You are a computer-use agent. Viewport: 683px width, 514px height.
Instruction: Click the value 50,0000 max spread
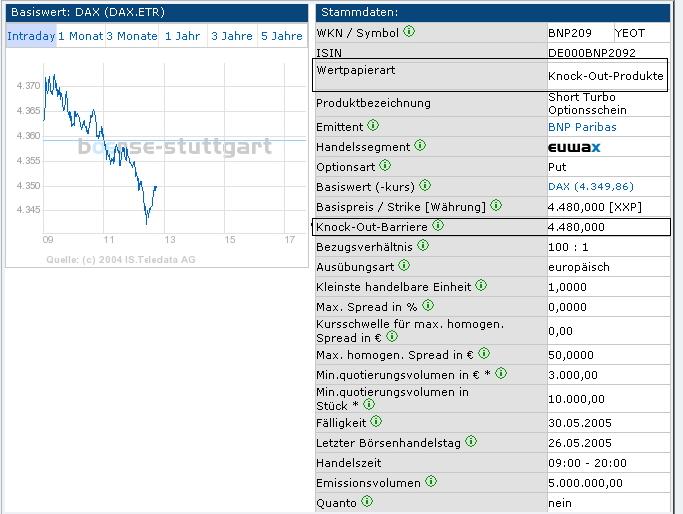[571, 355]
